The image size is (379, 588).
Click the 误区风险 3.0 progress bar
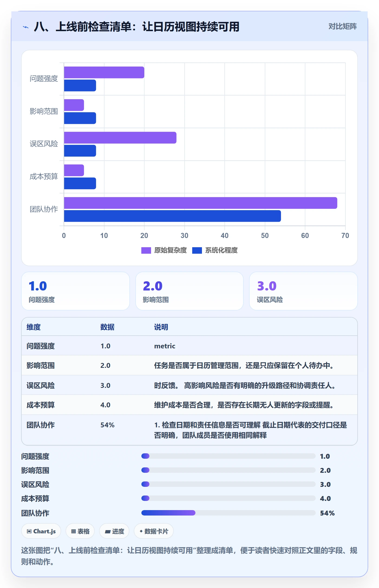pos(228,484)
